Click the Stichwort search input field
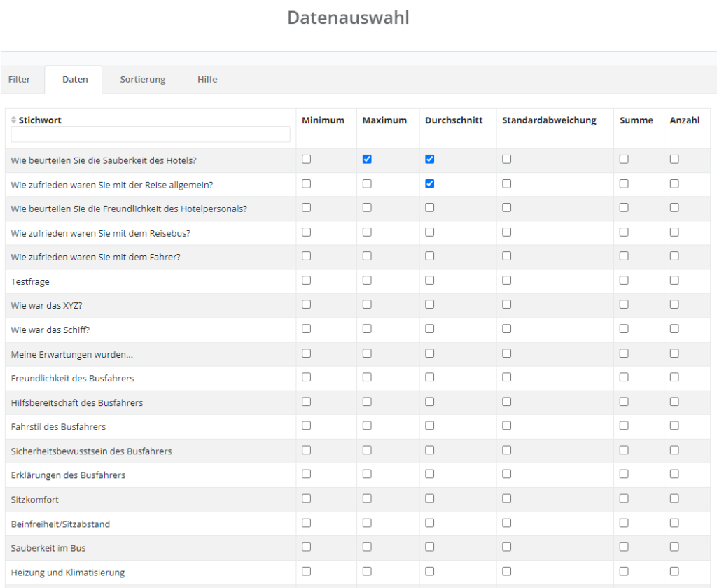 (x=151, y=134)
